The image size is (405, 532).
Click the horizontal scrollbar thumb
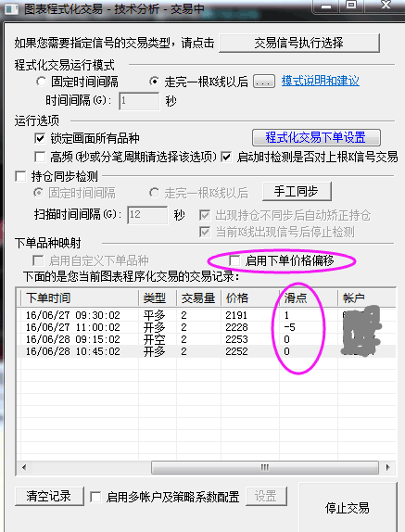(x=265, y=467)
